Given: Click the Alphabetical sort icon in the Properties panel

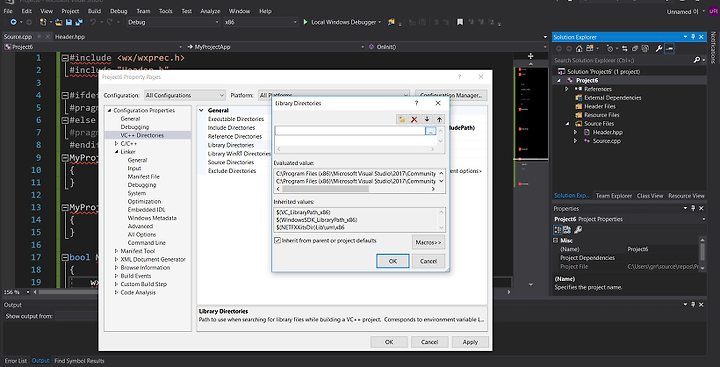Looking at the screenshot, I should click(x=567, y=230).
